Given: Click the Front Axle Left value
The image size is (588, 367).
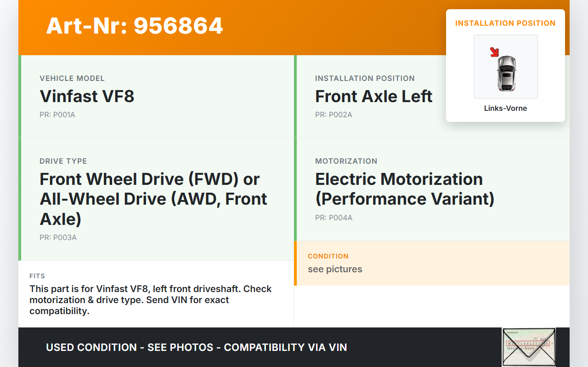Looking at the screenshot, I should (373, 97).
